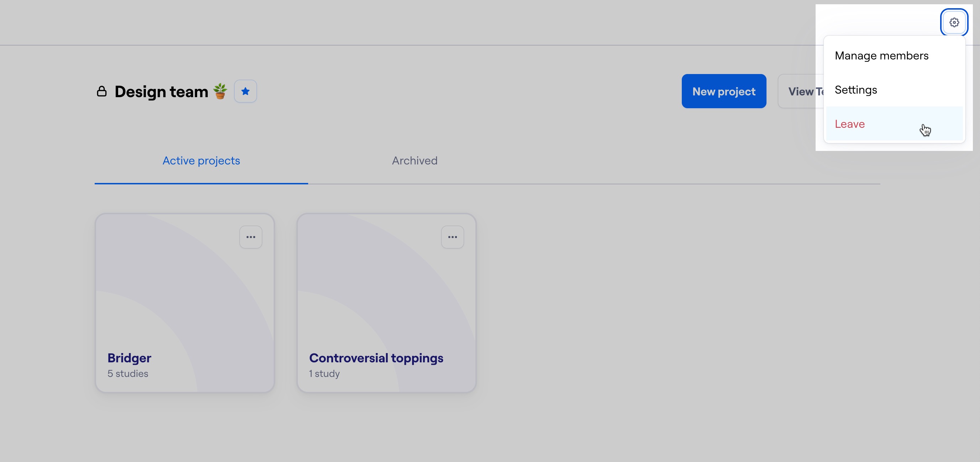The image size is (980, 462).
Task: Choose Manage members from the menu
Action: point(894,56)
